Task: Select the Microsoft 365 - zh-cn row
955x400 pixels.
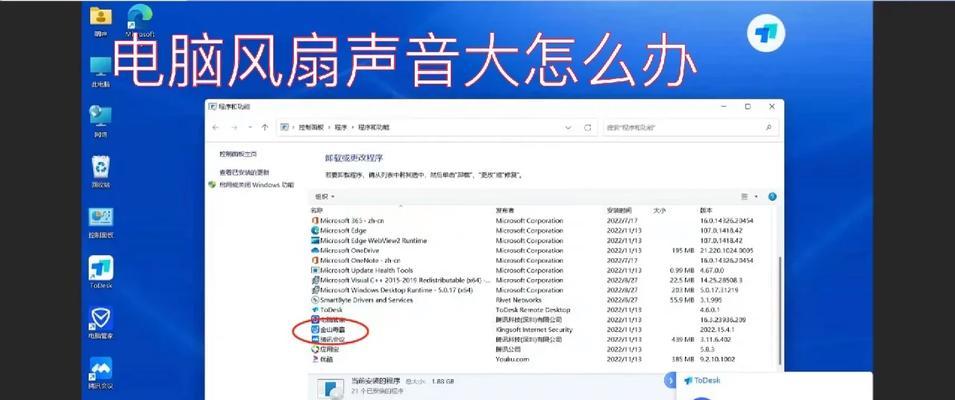Action: (543, 220)
